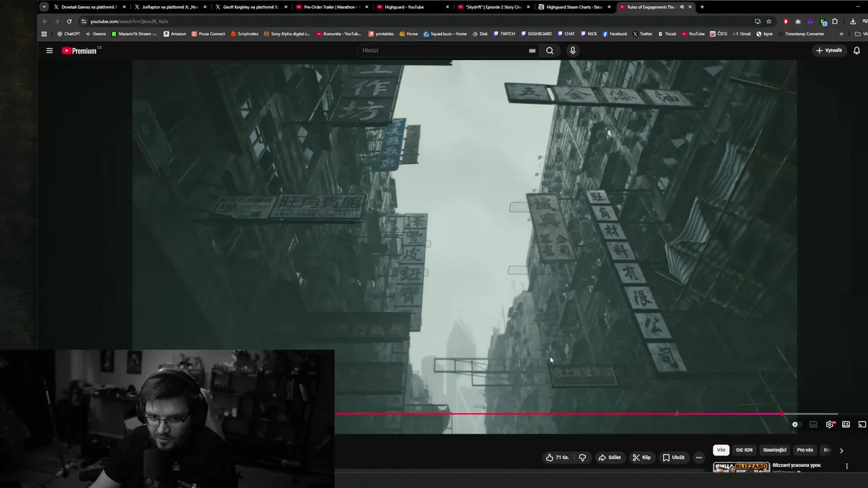The image size is (868, 488).
Task: Open the apps grid in bookmarks bar
Action: coord(45,34)
